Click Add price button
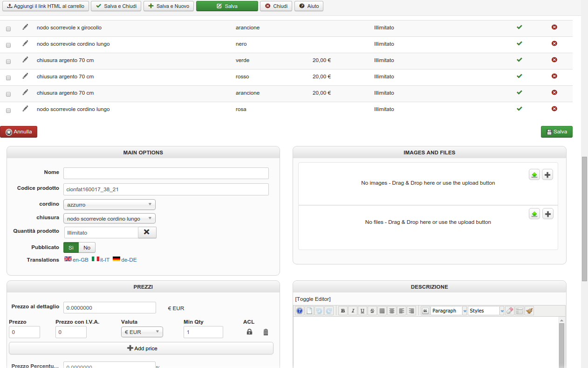Viewport: 588px width, 368px height. [141, 348]
